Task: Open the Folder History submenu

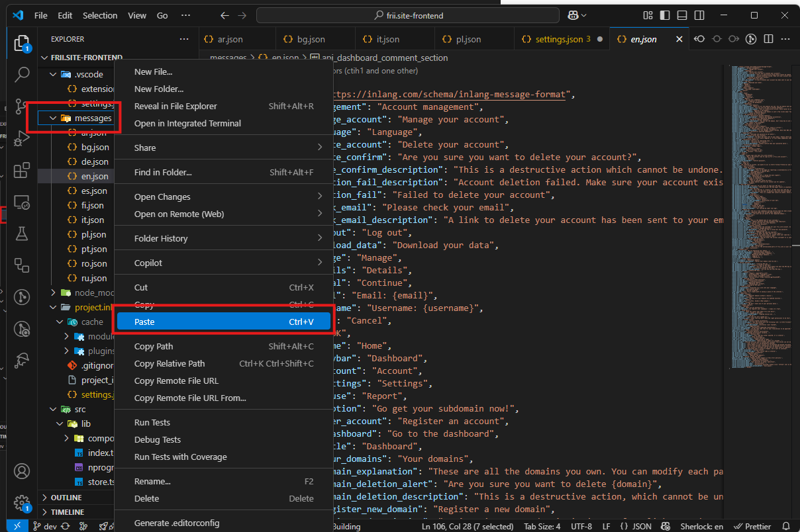Action: [223, 238]
